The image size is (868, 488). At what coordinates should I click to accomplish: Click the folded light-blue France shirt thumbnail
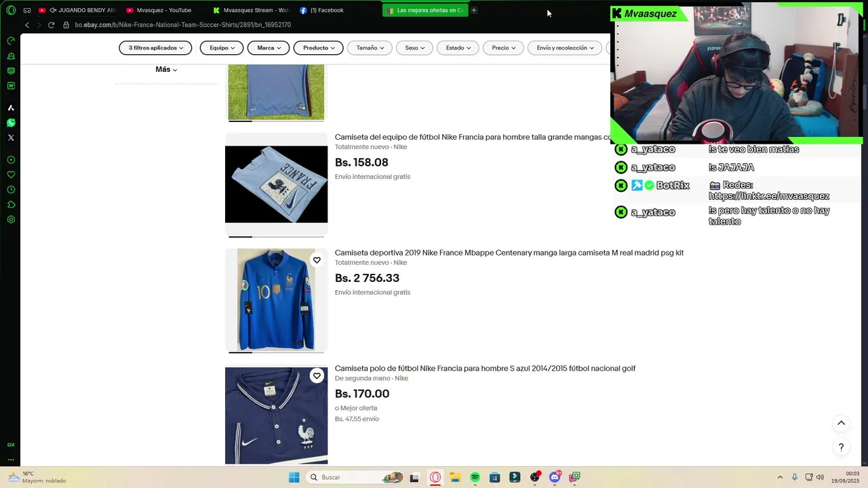tap(276, 184)
